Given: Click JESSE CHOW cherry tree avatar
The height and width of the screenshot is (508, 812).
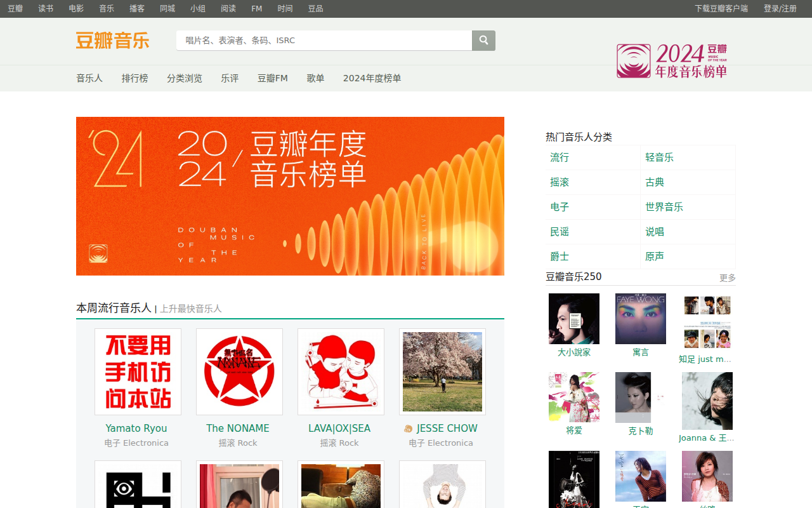Looking at the screenshot, I should 442,371.
